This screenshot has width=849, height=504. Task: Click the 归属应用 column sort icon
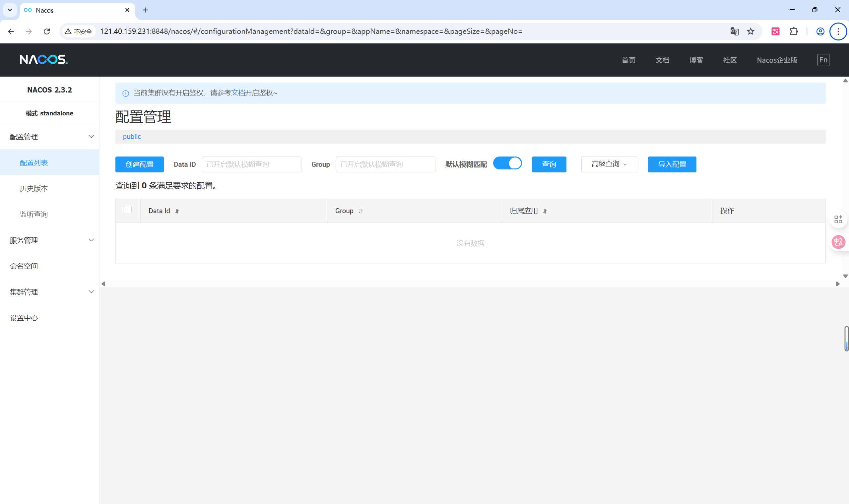pos(545,211)
